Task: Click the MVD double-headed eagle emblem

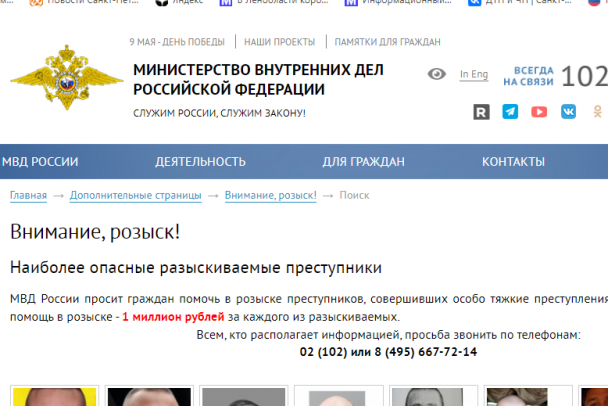Action: pyautogui.click(x=67, y=77)
